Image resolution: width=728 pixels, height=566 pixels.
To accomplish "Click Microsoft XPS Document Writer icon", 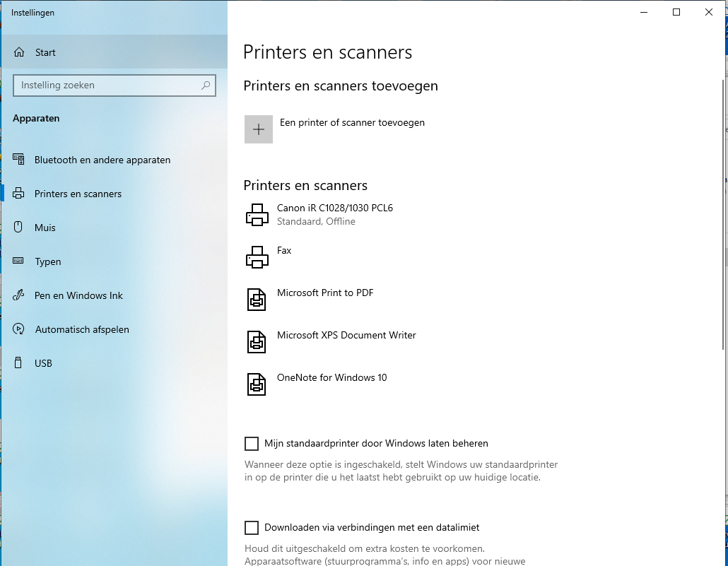I will (x=257, y=342).
